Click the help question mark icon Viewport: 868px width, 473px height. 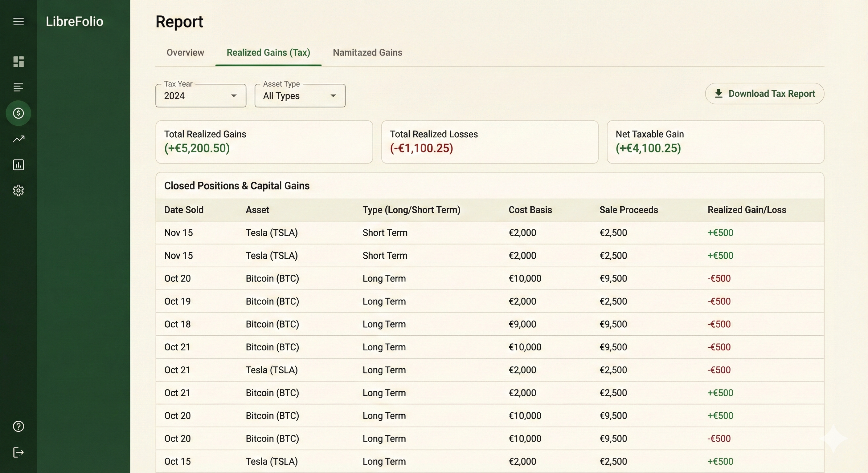[18, 427]
